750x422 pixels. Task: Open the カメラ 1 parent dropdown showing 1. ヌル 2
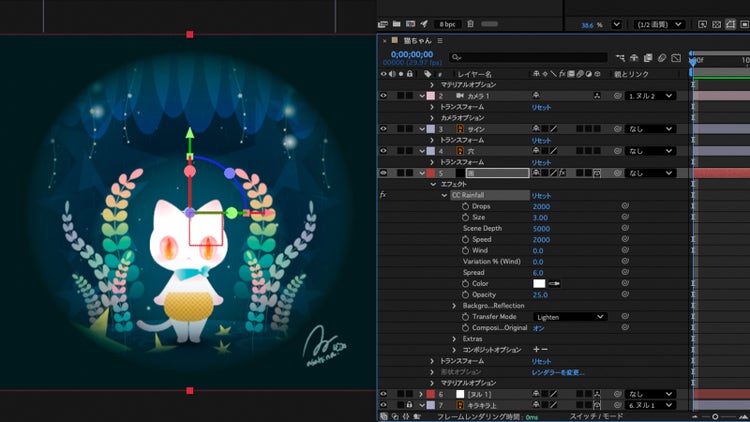(x=651, y=96)
